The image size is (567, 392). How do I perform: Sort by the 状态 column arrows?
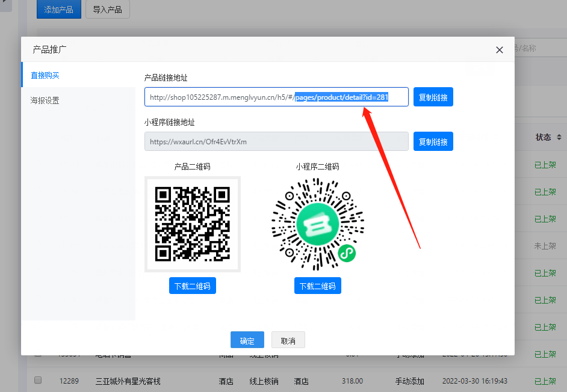tap(559, 137)
